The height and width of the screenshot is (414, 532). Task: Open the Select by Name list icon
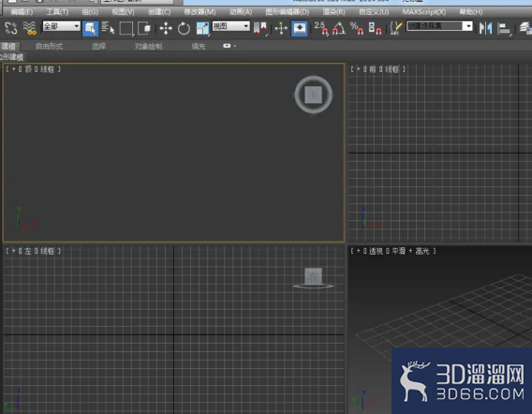pos(108,28)
